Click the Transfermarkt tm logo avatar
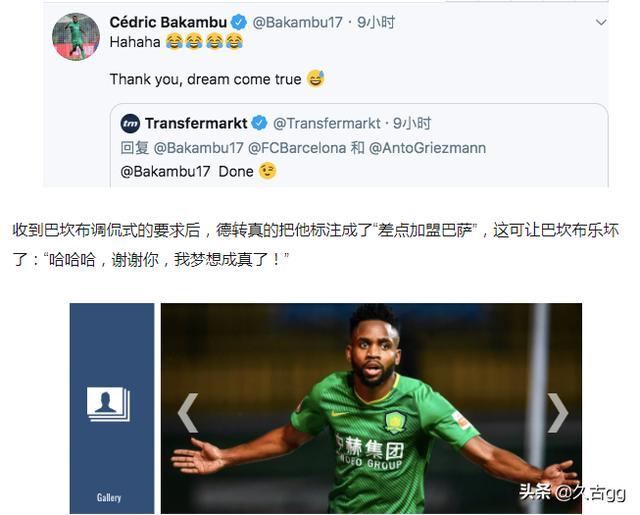The image size is (640, 515). pos(130,123)
